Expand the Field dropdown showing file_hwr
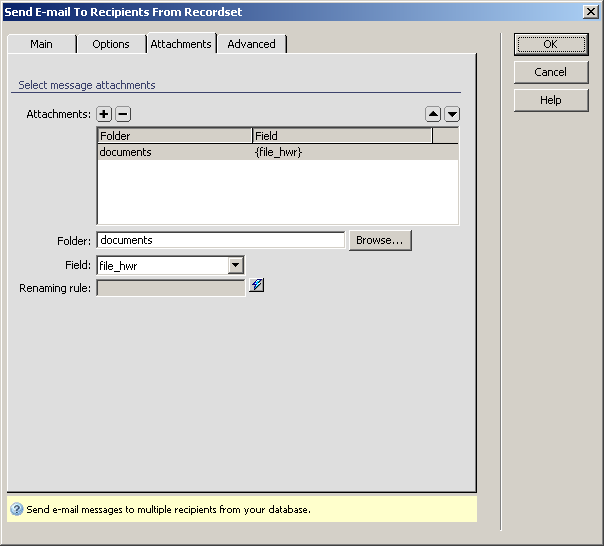This screenshot has width=604, height=546. [x=236, y=265]
